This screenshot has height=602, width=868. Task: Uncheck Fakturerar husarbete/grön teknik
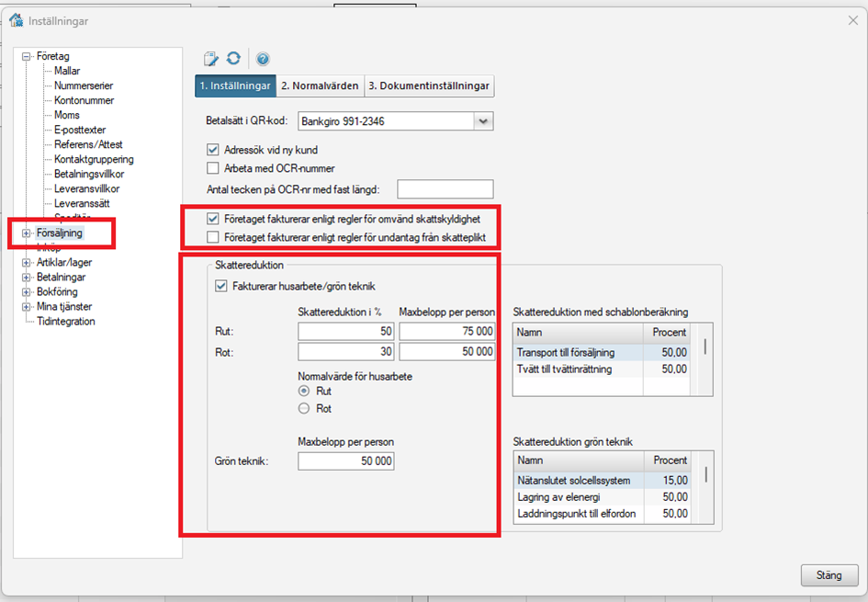point(220,286)
